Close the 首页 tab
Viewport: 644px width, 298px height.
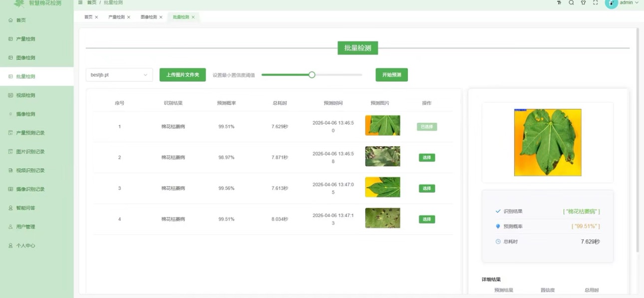tap(96, 17)
